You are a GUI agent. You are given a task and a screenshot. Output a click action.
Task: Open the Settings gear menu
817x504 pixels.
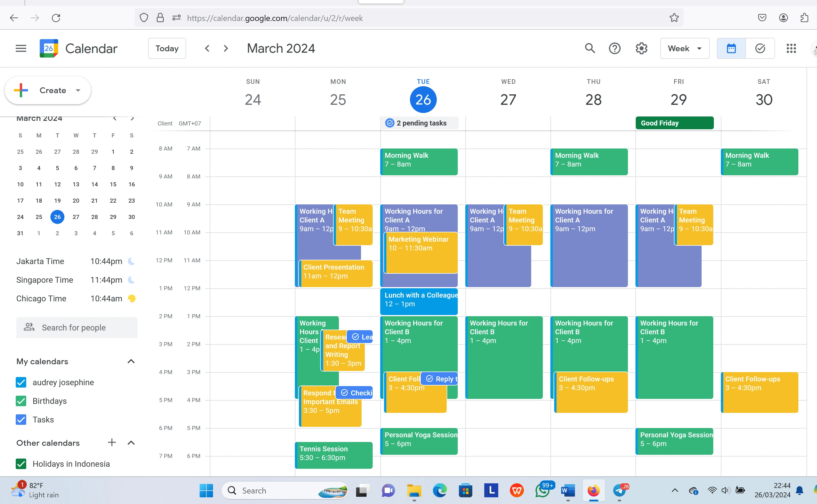click(641, 48)
